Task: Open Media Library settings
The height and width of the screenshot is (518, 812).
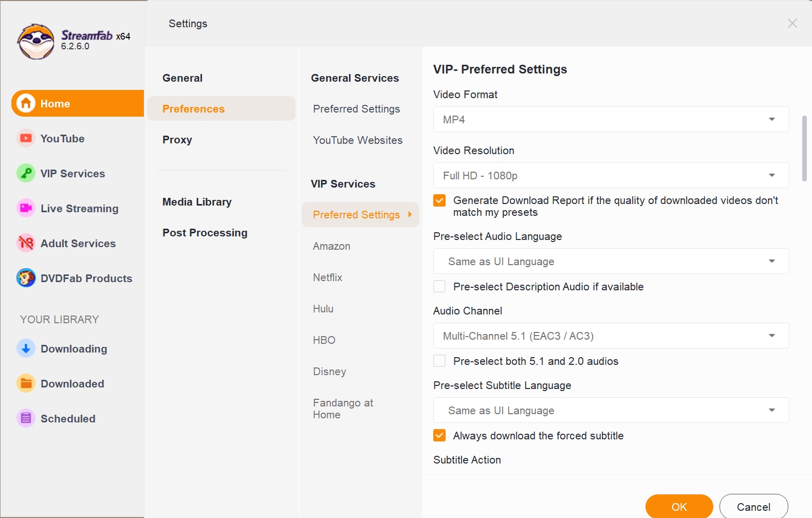Action: [x=197, y=202]
